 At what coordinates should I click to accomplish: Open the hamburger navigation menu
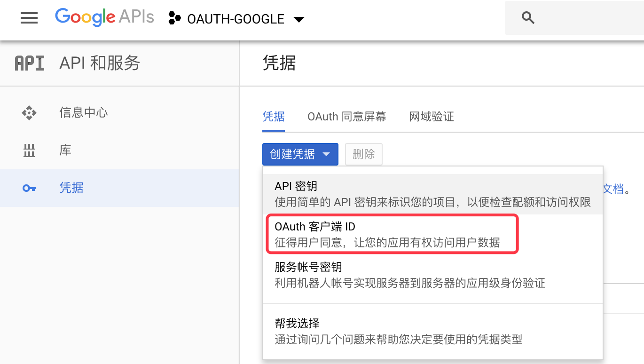[29, 18]
